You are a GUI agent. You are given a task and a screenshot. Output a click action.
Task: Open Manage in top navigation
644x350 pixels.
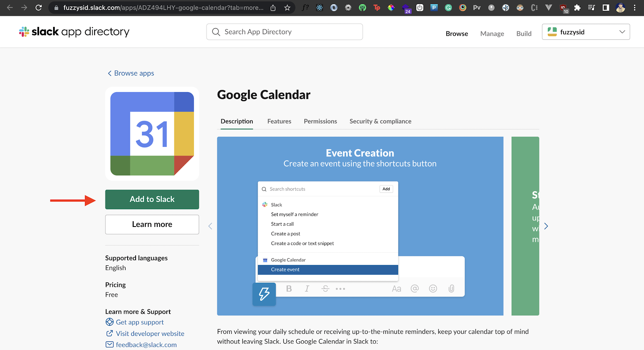coord(492,34)
